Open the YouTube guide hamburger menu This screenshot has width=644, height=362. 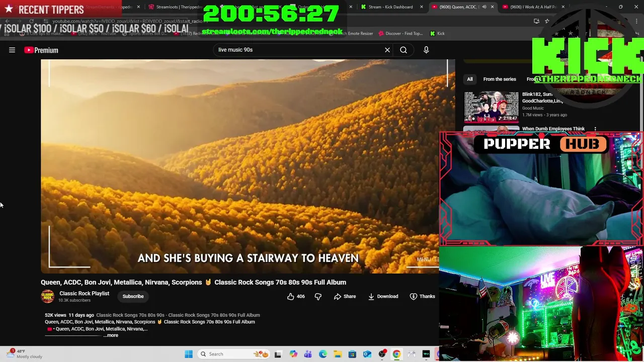pos(12,50)
